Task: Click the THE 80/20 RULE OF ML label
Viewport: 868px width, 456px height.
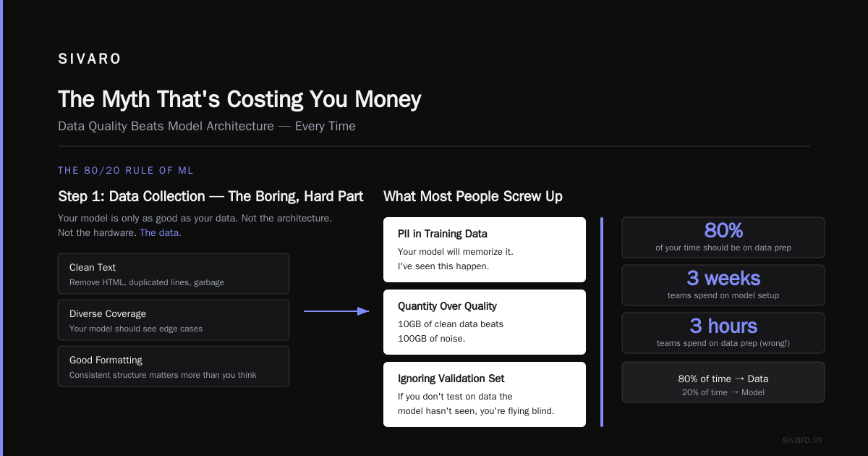Action: (x=126, y=171)
